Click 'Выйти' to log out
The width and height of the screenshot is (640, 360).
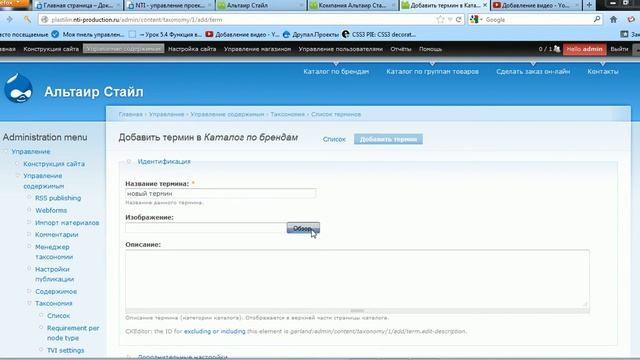coord(619,49)
